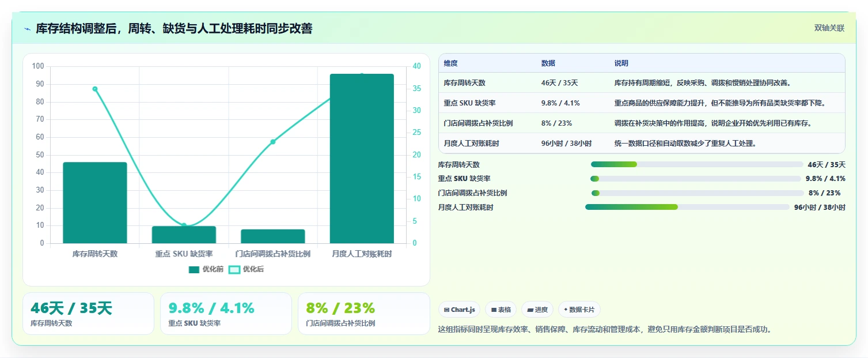This screenshot has height=358, width=868.
Task: Click the 96小时 / 38小时 table cell
Action: [566, 144]
